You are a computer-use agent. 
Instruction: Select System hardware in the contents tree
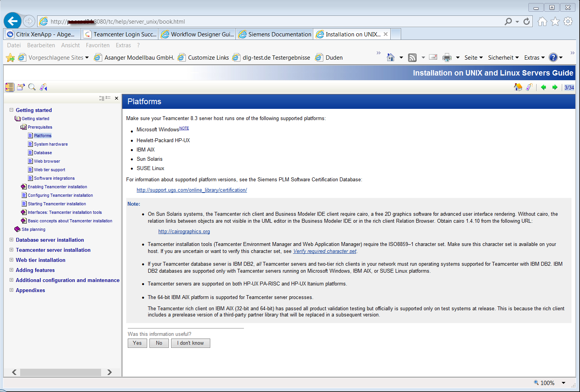point(51,144)
